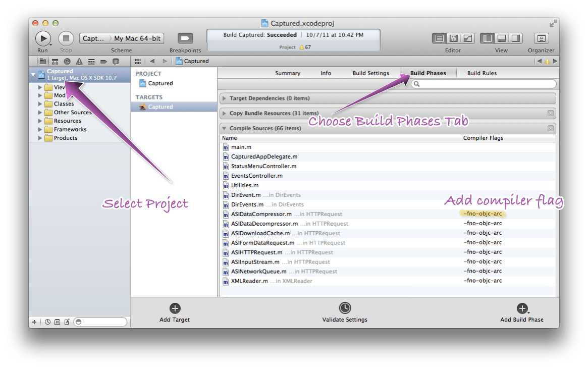Jump to previous issue arrow
This screenshot has width=588, height=368.
pyautogui.click(x=539, y=61)
